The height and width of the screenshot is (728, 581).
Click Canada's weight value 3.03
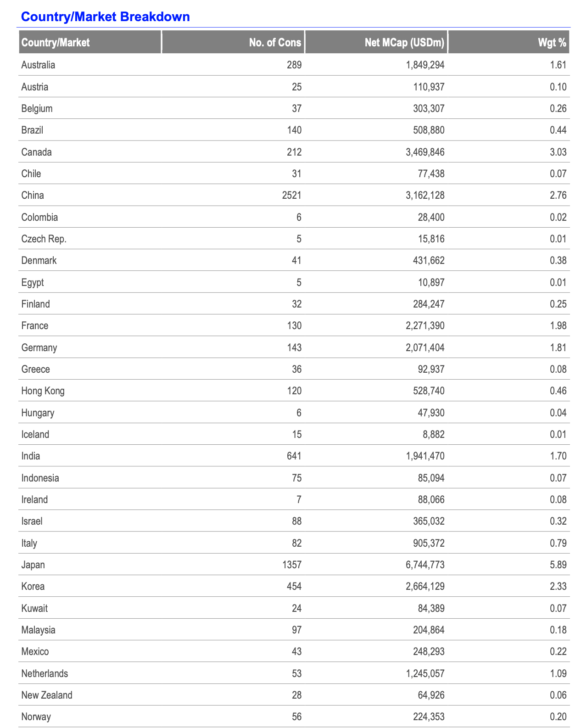point(558,152)
